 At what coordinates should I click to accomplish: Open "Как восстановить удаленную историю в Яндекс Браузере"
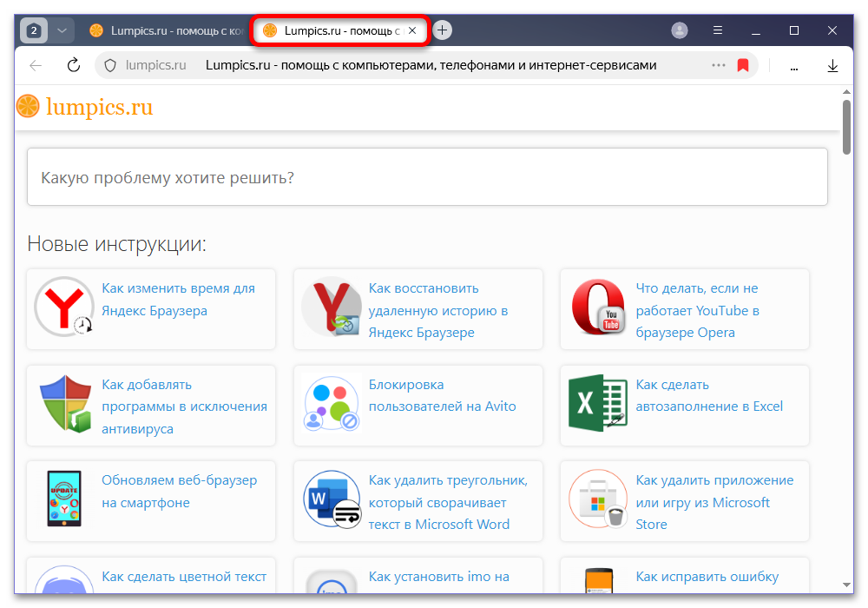coord(438,310)
